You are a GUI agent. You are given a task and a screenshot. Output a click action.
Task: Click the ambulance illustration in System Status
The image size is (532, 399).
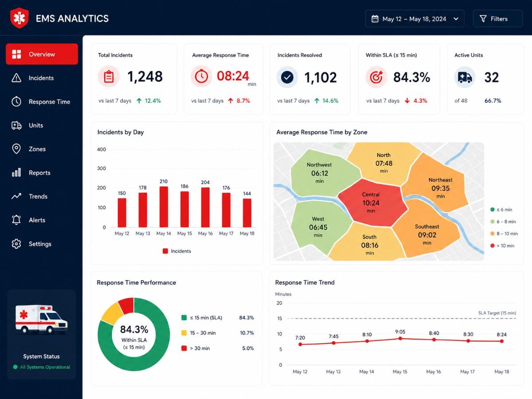pos(42,319)
